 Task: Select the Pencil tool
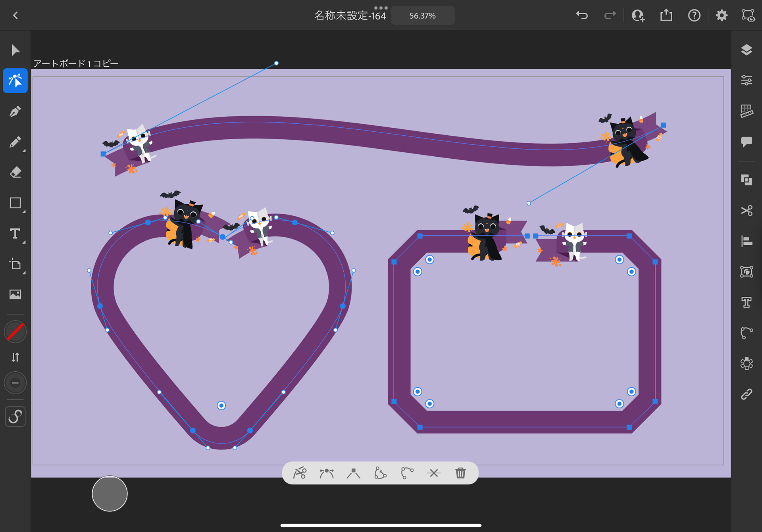15,142
